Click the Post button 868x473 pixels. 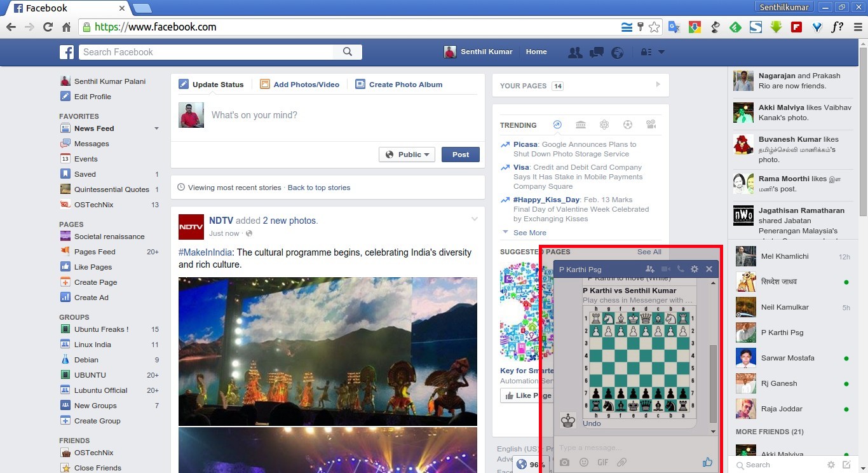(461, 154)
